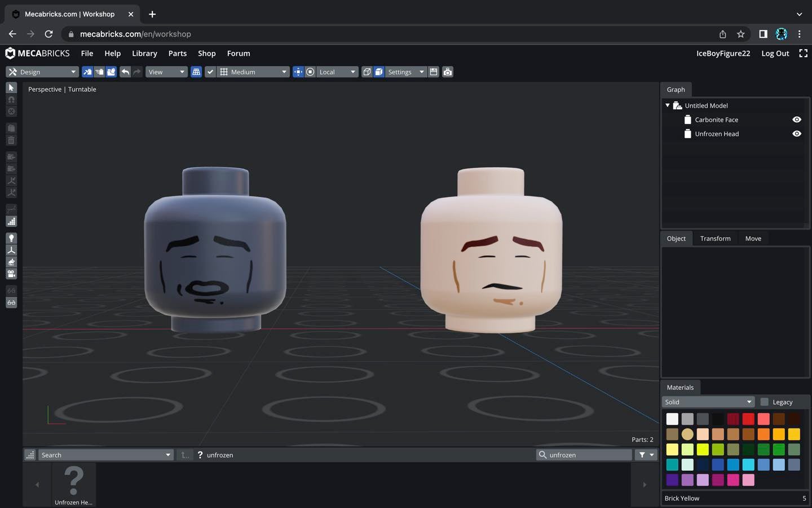
Task: Collapse the Untitled Model tree
Action: pos(668,106)
